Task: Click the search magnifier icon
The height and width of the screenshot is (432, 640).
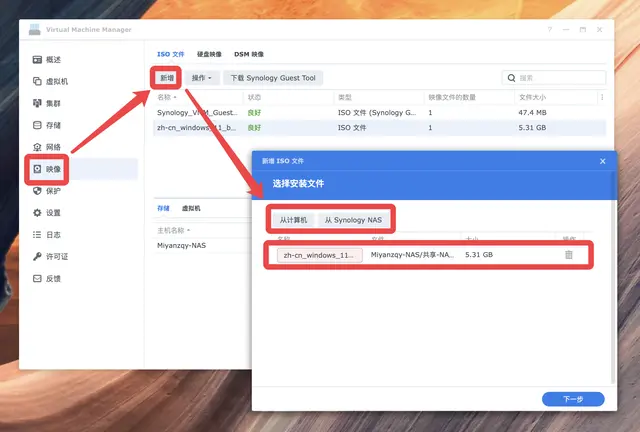Action: coord(511,78)
